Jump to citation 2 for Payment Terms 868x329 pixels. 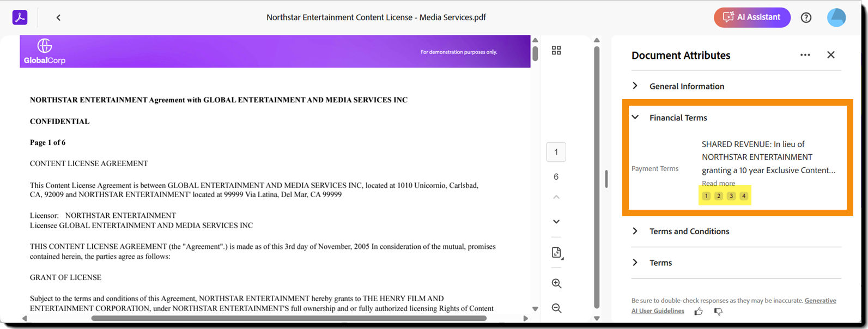point(719,196)
